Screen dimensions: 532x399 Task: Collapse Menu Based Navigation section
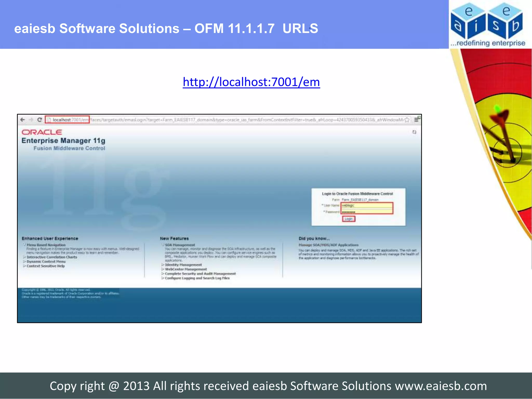click(x=25, y=245)
